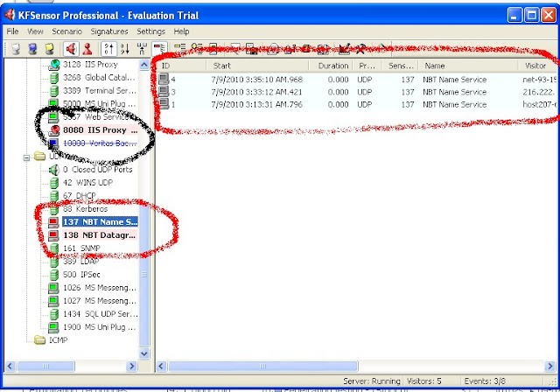Switch to Visitors view red person icon
The width and height of the screenshot is (560, 392).
coord(87,48)
